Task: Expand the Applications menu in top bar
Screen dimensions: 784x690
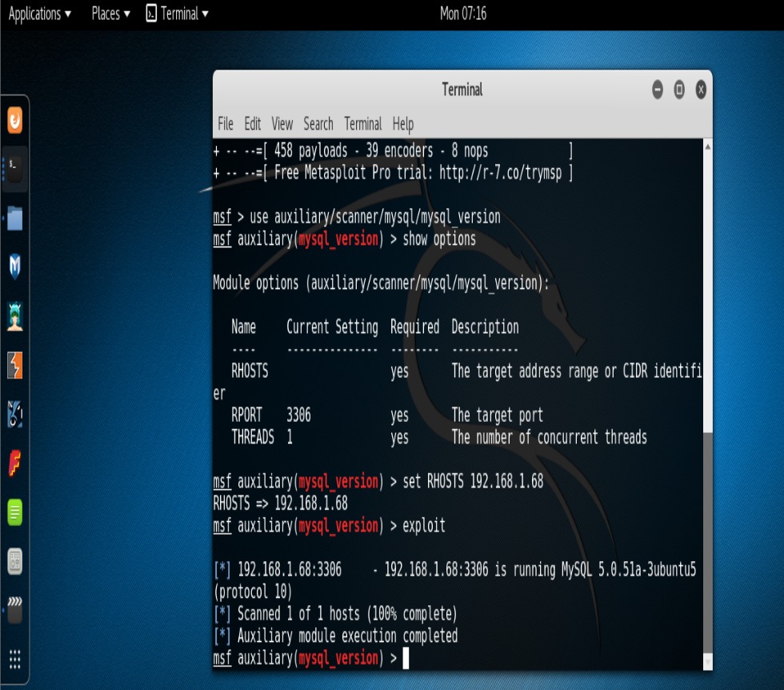Action: (40, 14)
